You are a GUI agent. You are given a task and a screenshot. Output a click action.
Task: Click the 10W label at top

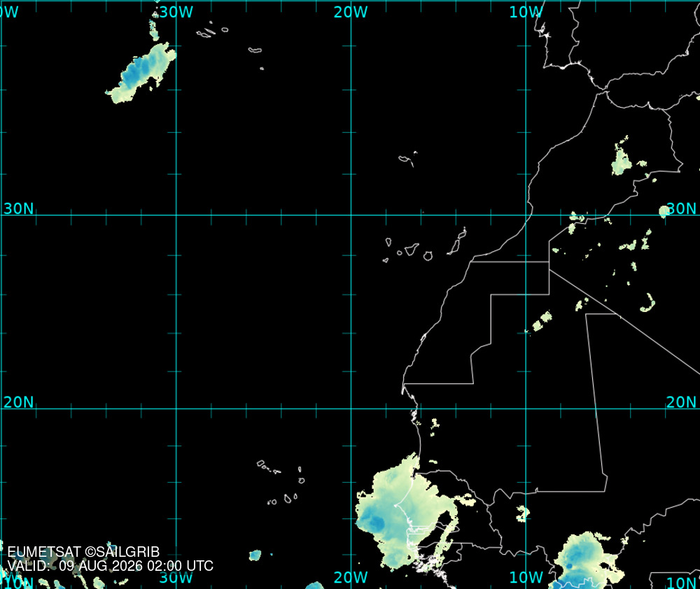tap(526, 12)
